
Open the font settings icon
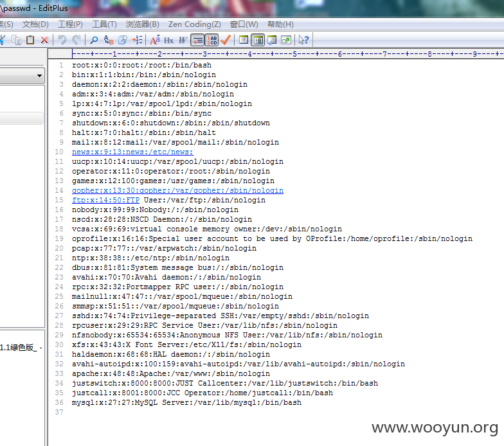[x=154, y=40]
